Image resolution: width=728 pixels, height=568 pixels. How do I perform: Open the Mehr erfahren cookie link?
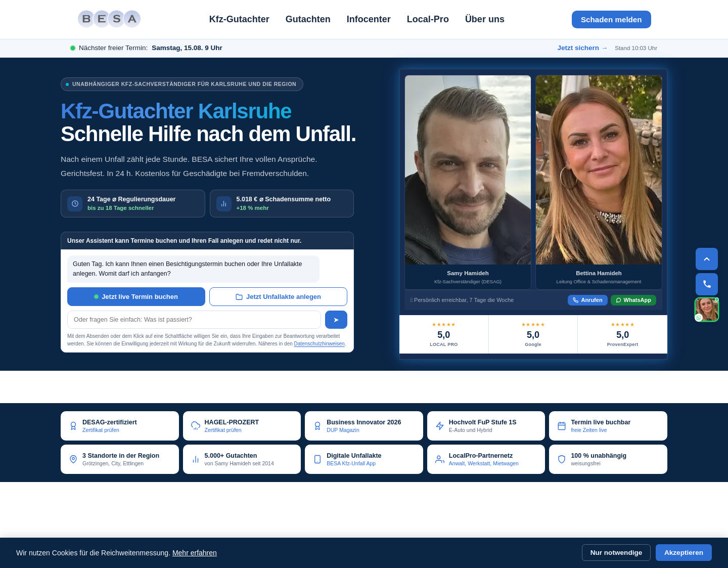click(x=195, y=553)
